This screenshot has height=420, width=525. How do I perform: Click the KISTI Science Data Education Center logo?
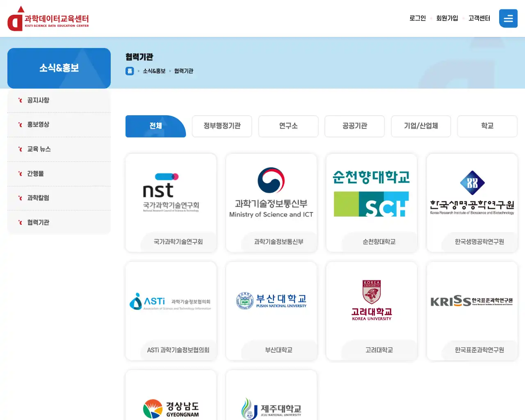(x=48, y=19)
